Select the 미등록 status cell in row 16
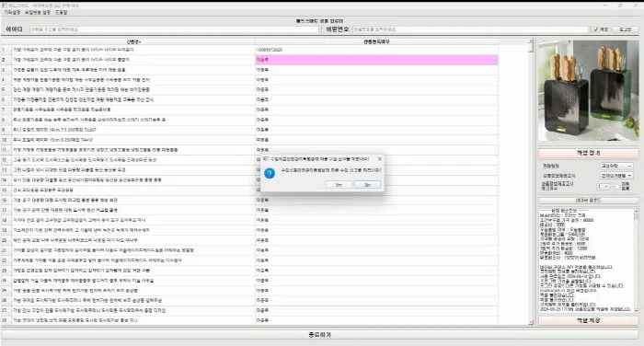This screenshot has width=644, height=346. tap(376, 200)
